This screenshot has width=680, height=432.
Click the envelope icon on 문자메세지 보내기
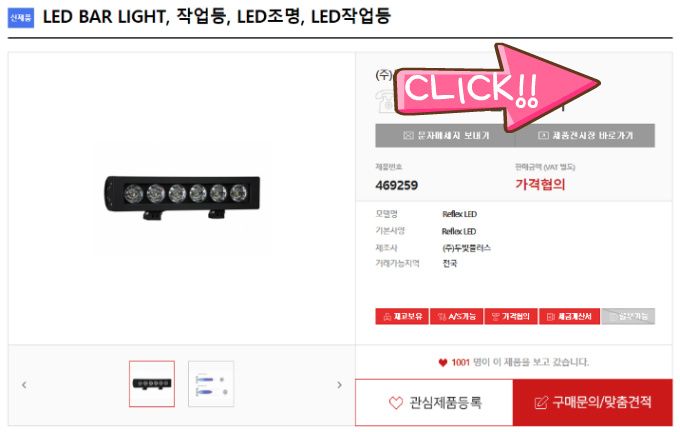click(x=408, y=136)
